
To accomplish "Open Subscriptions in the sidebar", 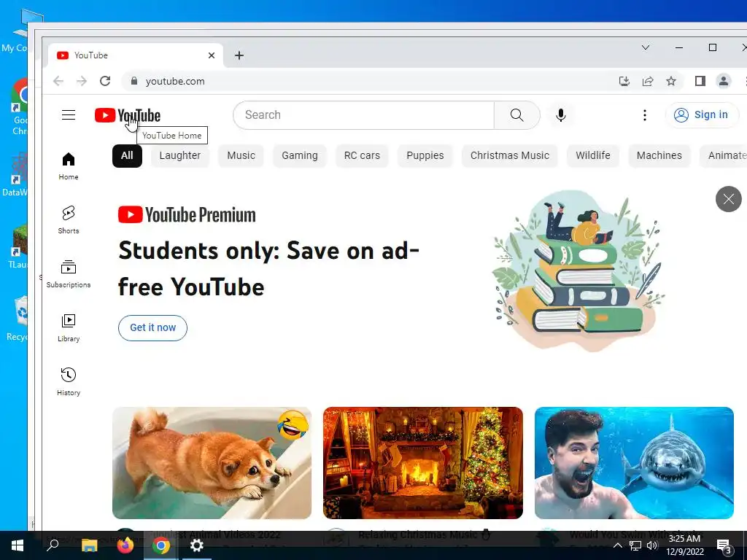I will pyautogui.click(x=69, y=274).
